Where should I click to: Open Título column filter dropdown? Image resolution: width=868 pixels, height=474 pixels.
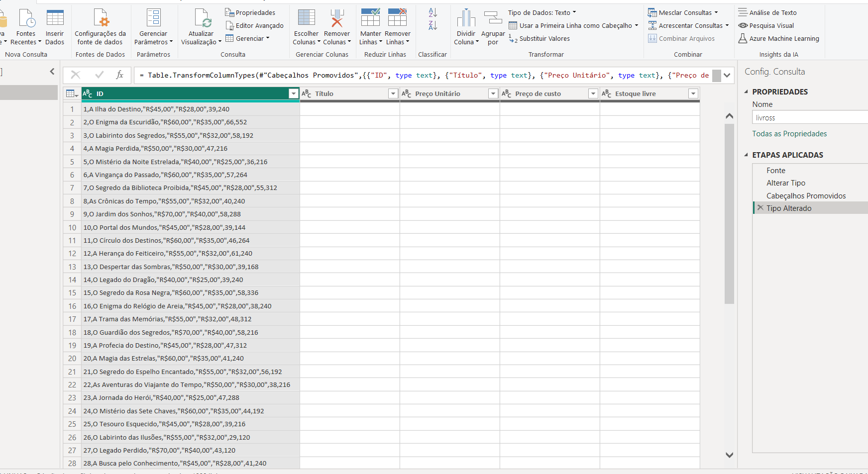[393, 94]
